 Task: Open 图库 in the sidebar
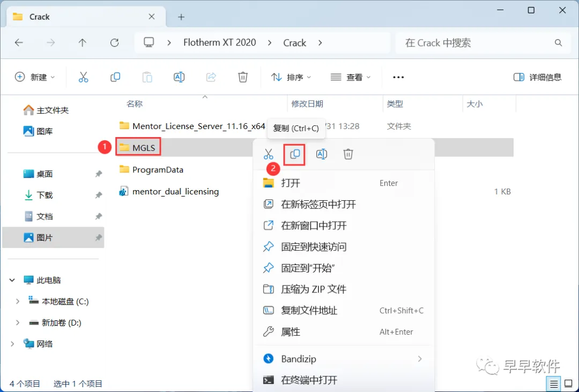coord(38,131)
